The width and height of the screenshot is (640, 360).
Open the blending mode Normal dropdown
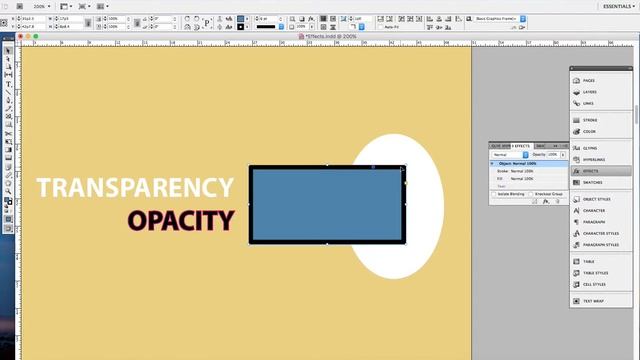click(510, 155)
